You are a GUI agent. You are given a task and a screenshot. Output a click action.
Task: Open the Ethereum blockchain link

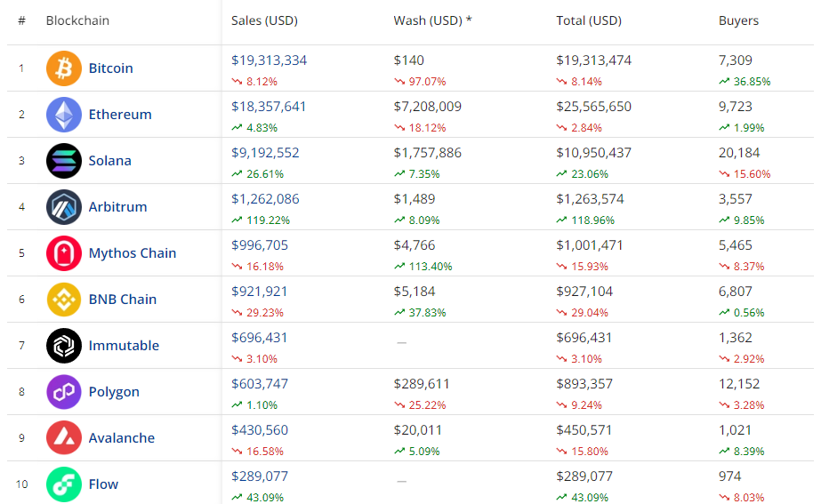120,114
